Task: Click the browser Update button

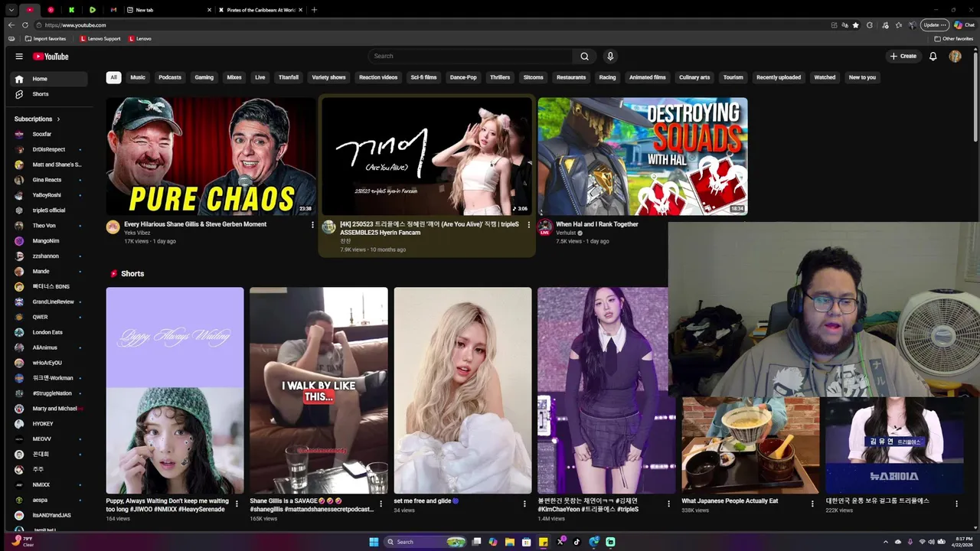Action: point(934,25)
